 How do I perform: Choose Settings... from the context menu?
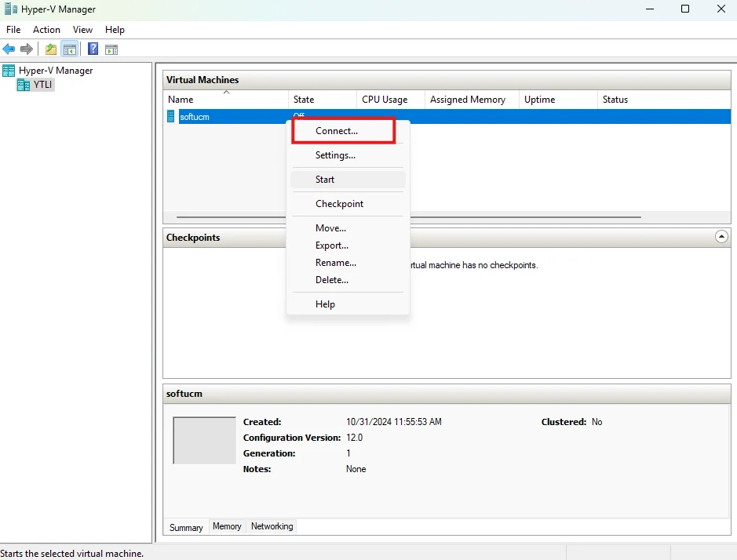click(x=348, y=155)
